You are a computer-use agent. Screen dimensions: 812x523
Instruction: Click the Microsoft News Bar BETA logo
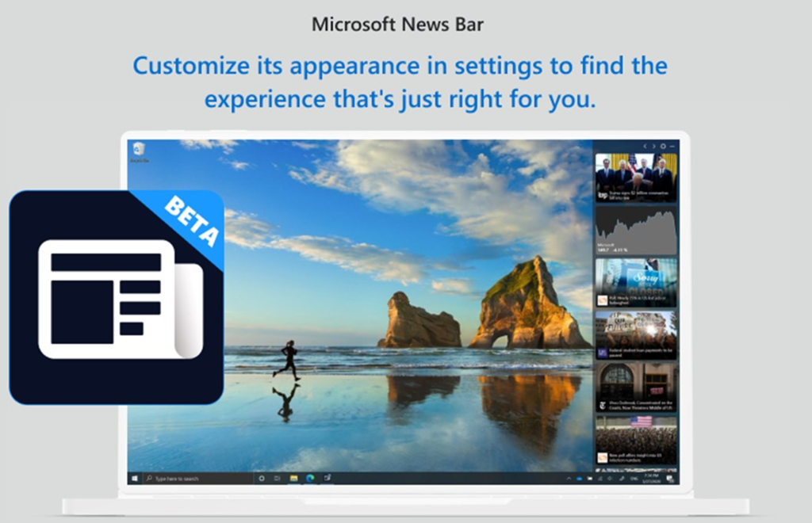tap(117, 297)
